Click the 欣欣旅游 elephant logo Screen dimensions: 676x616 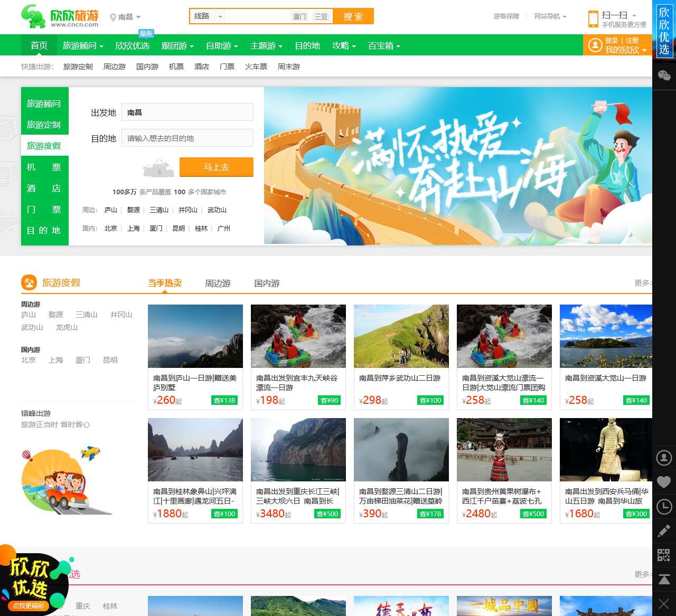click(60, 16)
